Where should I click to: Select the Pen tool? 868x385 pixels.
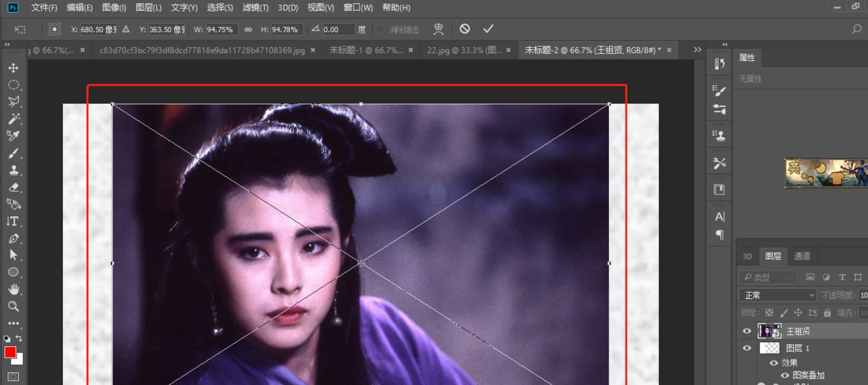pyautogui.click(x=13, y=238)
